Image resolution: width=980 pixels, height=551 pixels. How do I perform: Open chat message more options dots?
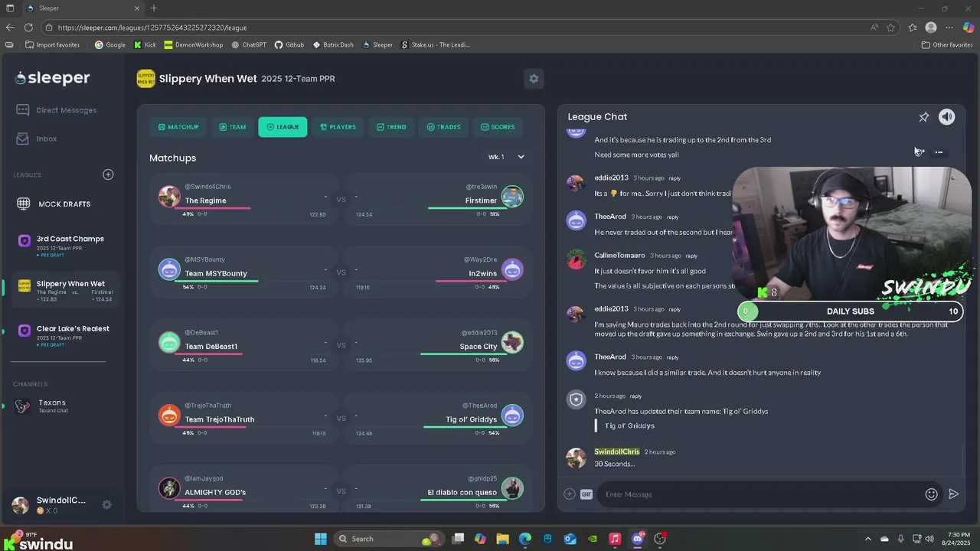[x=939, y=152]
